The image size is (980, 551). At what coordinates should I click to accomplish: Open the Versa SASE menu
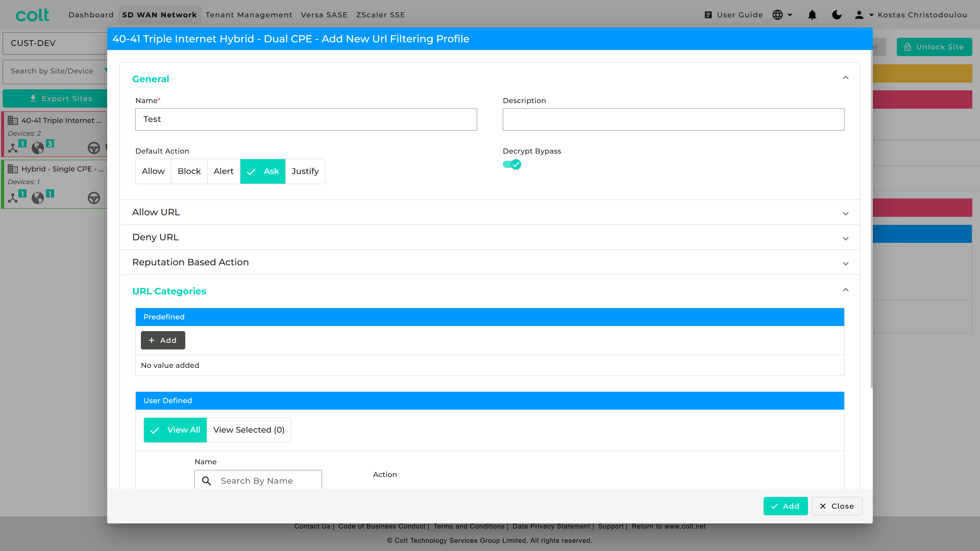[x=324, y=15]
